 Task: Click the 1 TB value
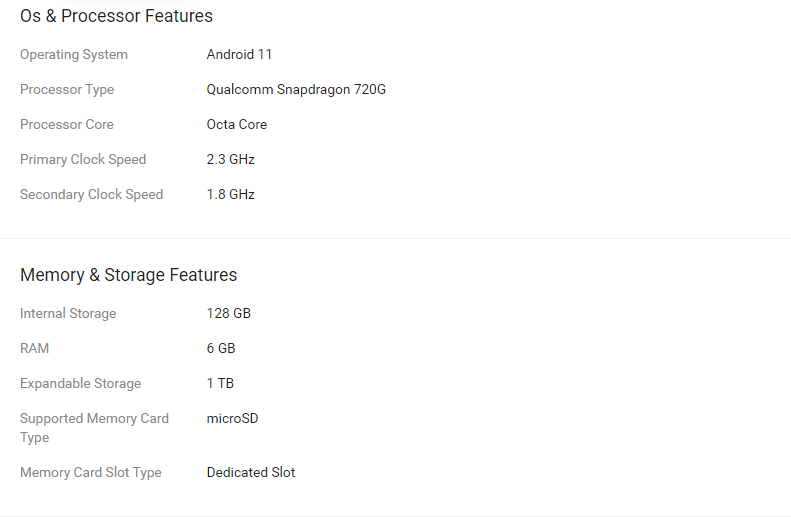(x=220, y=384)
